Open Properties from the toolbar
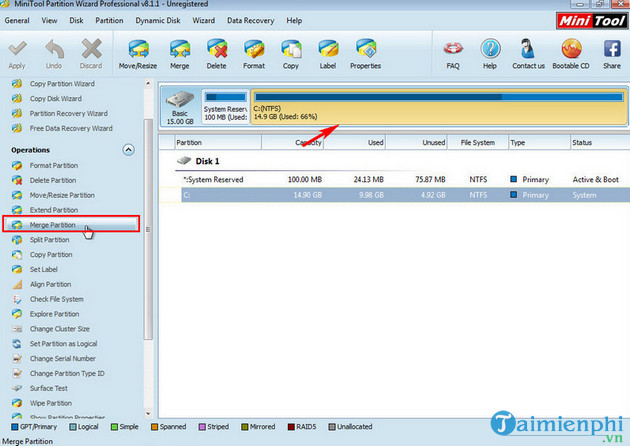This screenshot has height=446, width=630. click(365, 55)
